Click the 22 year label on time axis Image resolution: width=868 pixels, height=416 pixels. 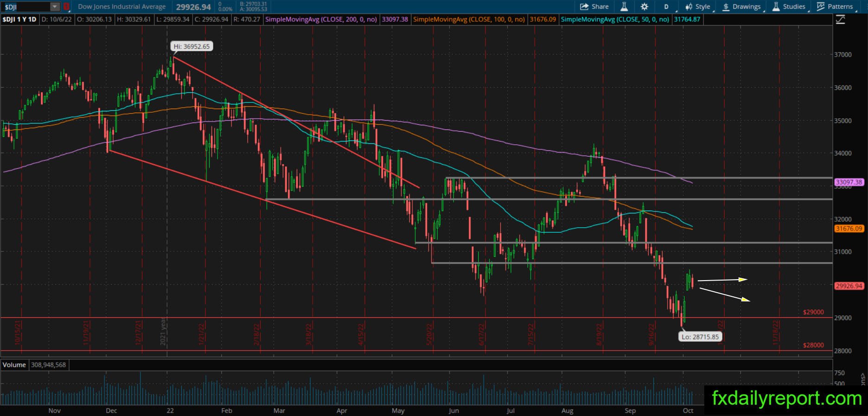[170, 410]
